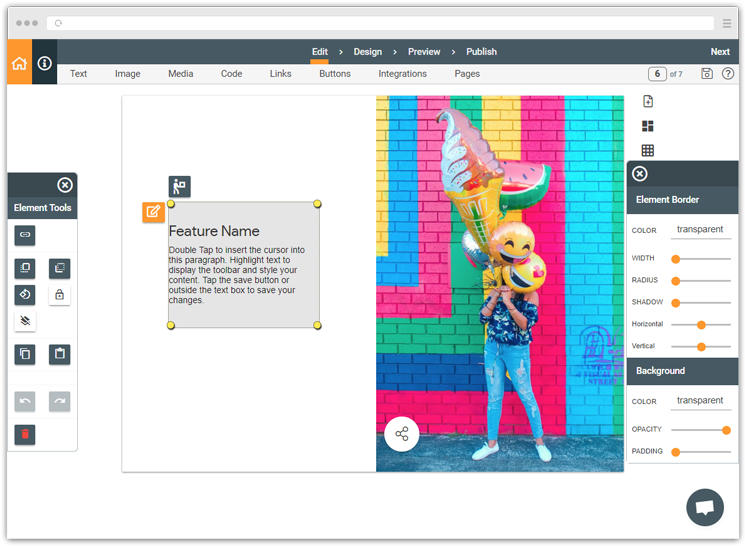The width and height of the screenshot is (745, 546).
Task: Click the orange edit text icon
Action: pyautogui.click(x=153, y=212)
